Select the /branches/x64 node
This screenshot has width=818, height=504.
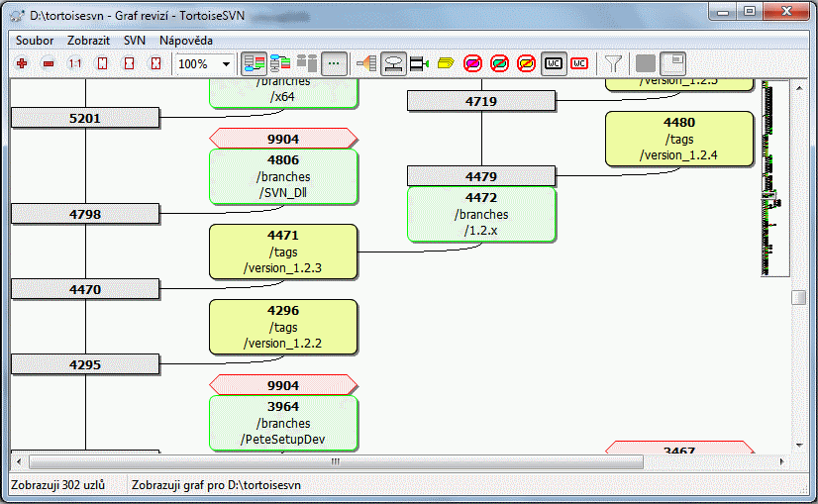[283, 93]
